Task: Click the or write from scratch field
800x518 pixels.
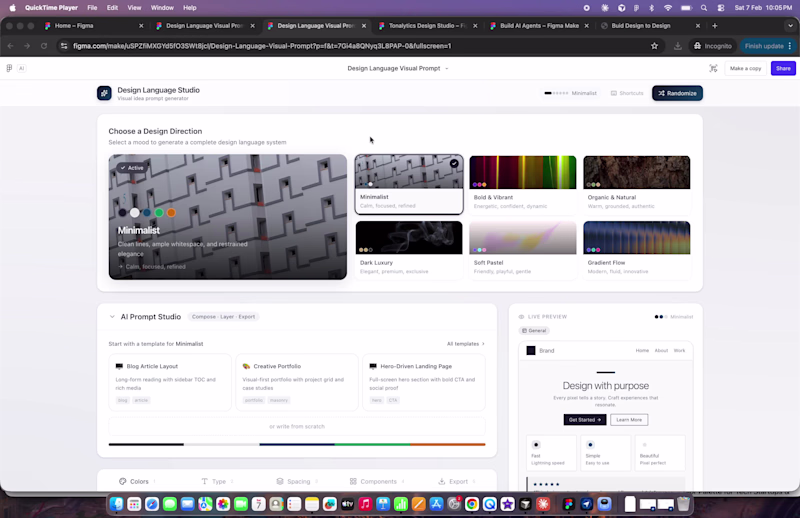Action: click(297, 426)
